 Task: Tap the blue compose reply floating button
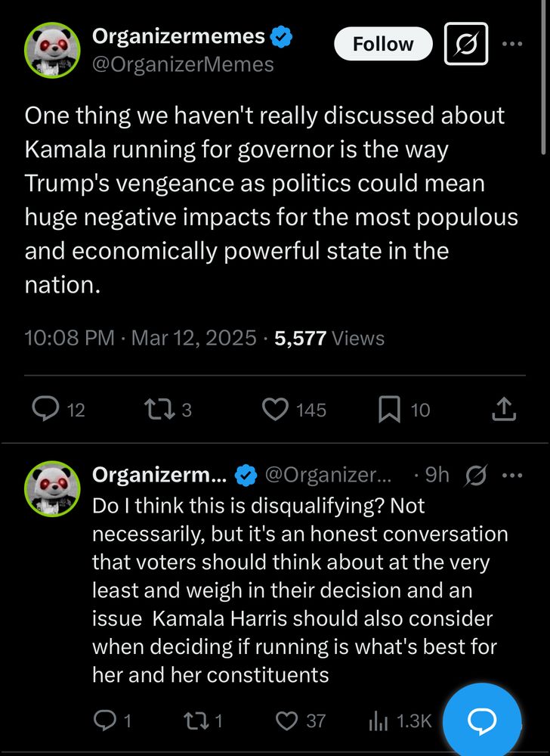[482, 721]
